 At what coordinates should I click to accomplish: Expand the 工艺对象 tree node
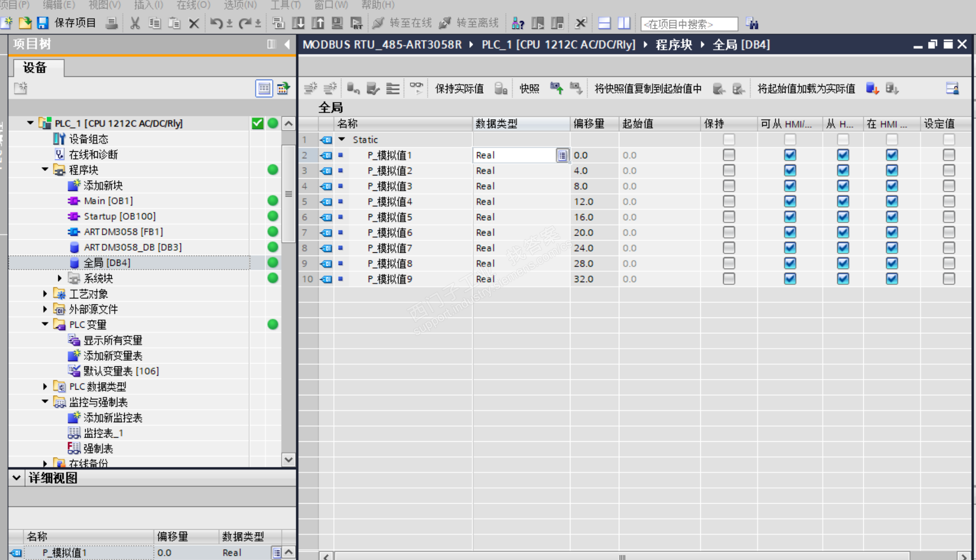(x=45, y=294)
